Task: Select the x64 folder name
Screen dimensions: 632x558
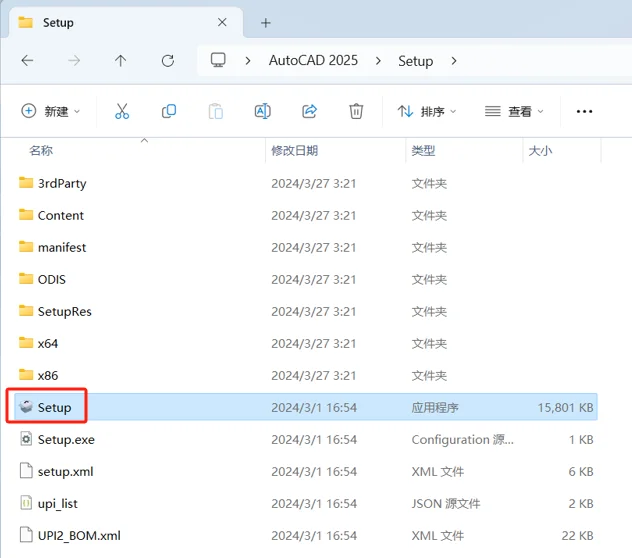Action: pos(48,344)
